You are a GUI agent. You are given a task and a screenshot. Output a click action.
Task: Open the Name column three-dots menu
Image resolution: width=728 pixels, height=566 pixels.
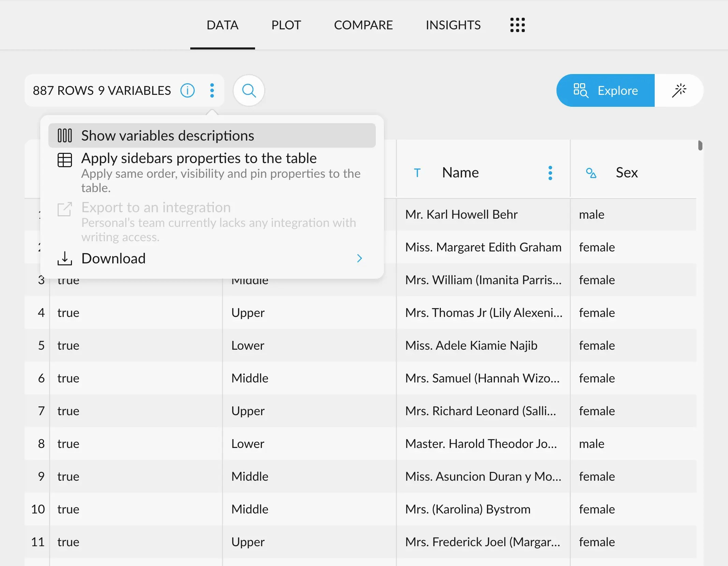550,173
